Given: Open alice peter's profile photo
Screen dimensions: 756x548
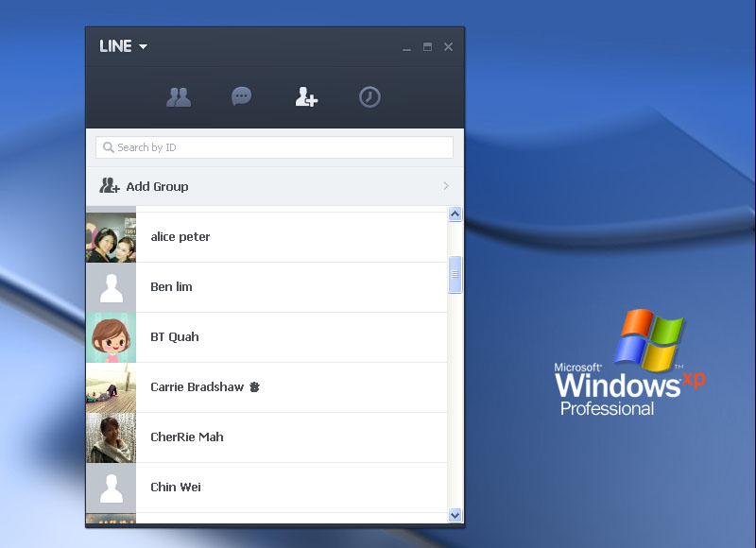Looking at the screenshot, I should 111,237.
